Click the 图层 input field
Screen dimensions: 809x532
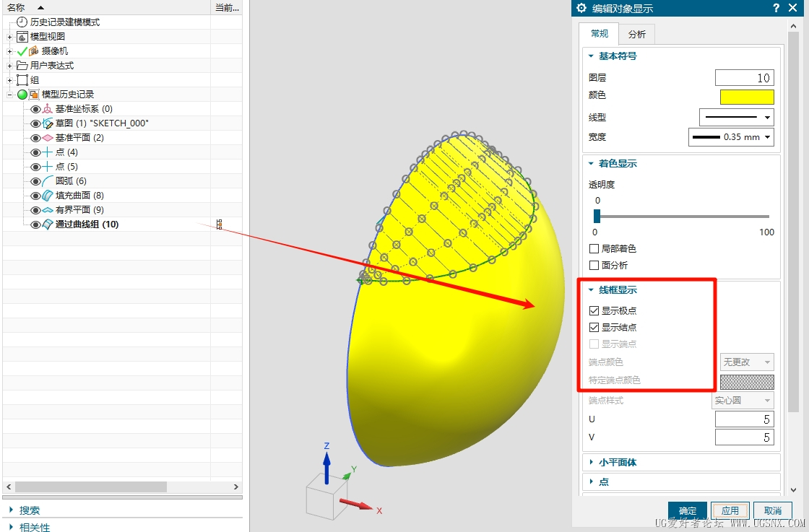point(745,78)
